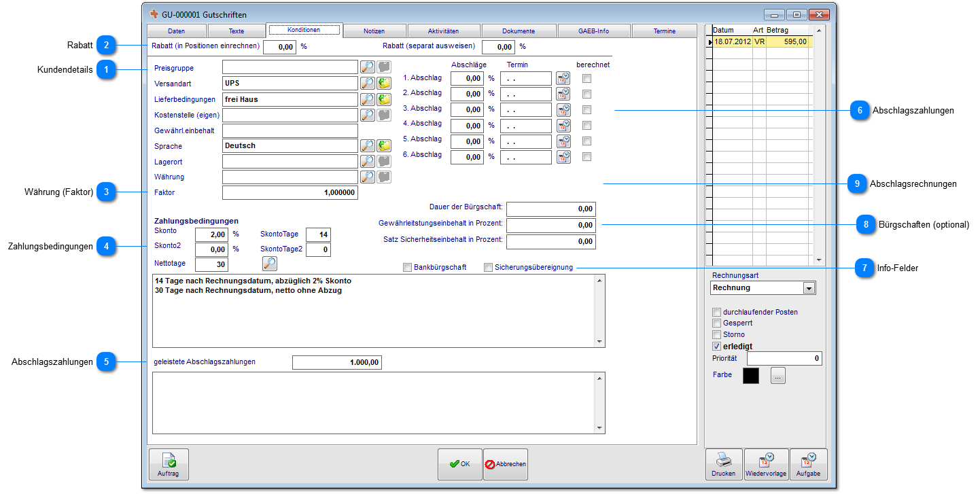
Task: Mark 2. Abschlag as berechnet
Action: point(587,94)
